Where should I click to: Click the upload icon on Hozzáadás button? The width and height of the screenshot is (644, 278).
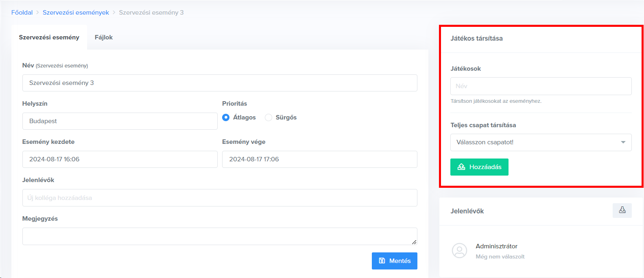point(461,167)
